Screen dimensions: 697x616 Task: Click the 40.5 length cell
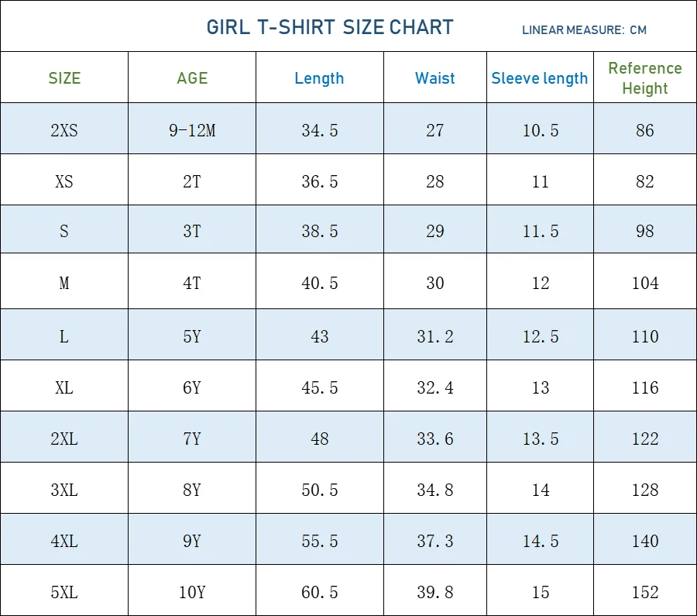pyautogui.click(x=319, y=283)
